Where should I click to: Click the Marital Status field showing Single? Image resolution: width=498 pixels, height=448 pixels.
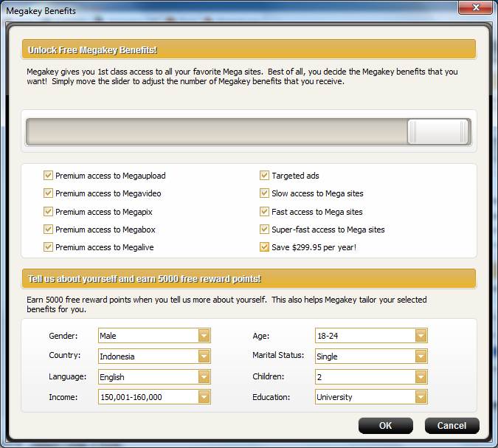[371, 356]
